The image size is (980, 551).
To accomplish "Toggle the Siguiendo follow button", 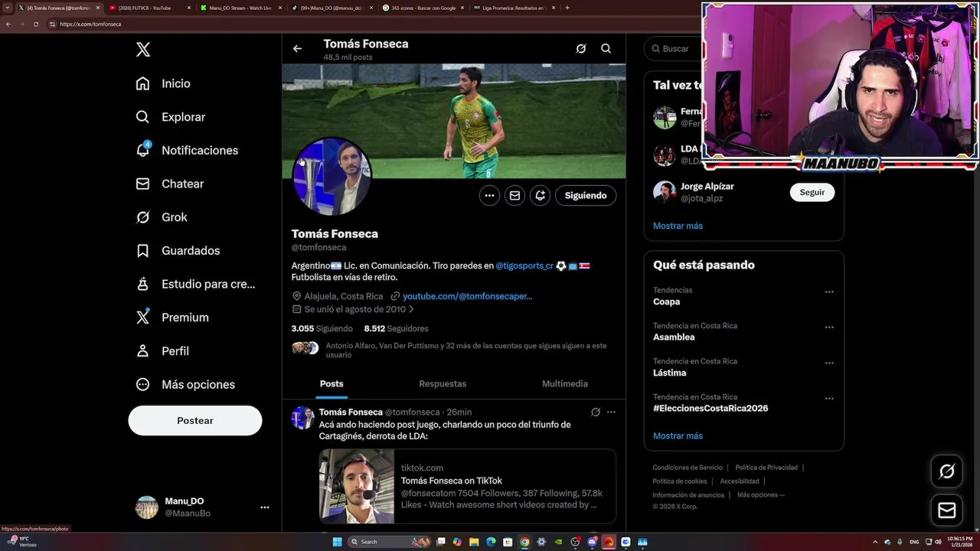I will pyautogui.click(x=586, y=196).
